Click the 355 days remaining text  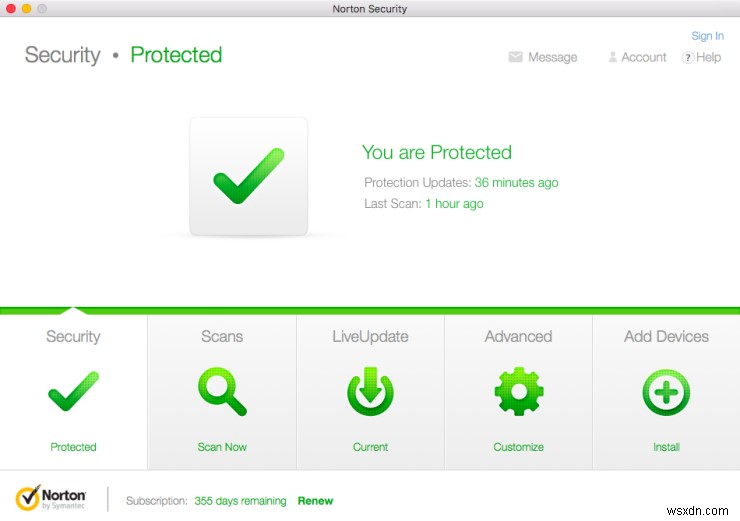point(240,501)
